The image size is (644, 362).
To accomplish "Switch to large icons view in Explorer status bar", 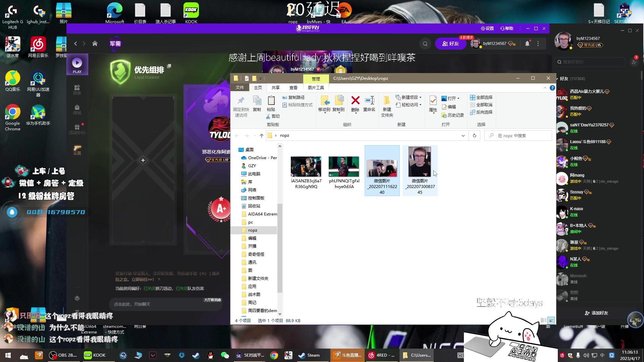I will pos(551,320).
